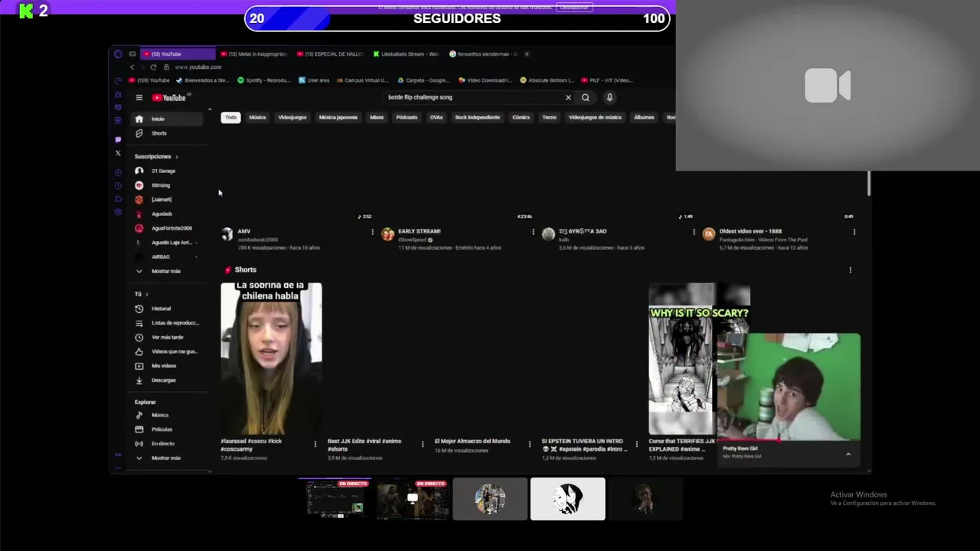Click the search magnifier button
This screenshot has height=551, width=980.
point(586,97)
